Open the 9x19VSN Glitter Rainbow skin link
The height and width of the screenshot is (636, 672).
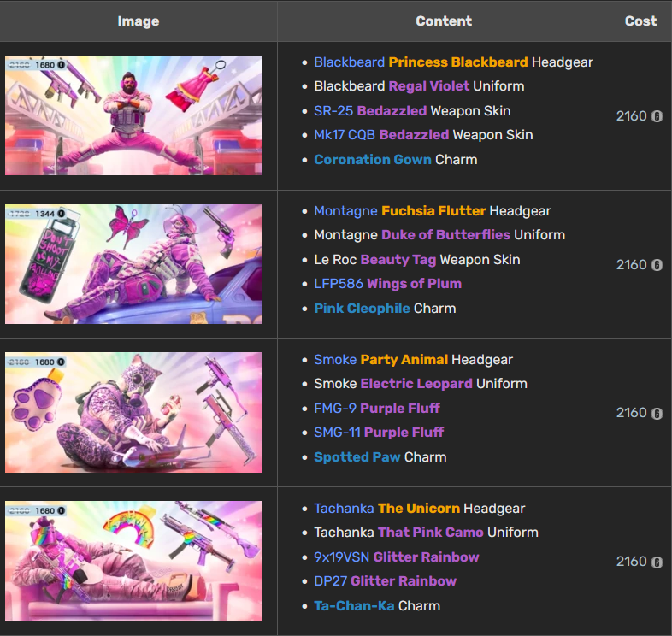[x=426, y=557]
